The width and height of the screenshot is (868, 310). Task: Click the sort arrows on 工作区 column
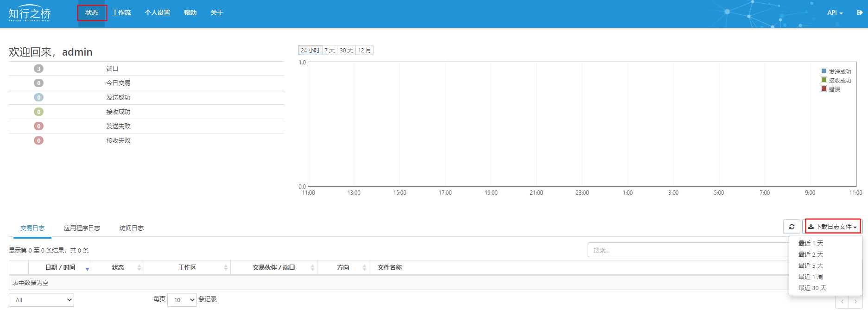pyautogui.click(x=226, y=268)
